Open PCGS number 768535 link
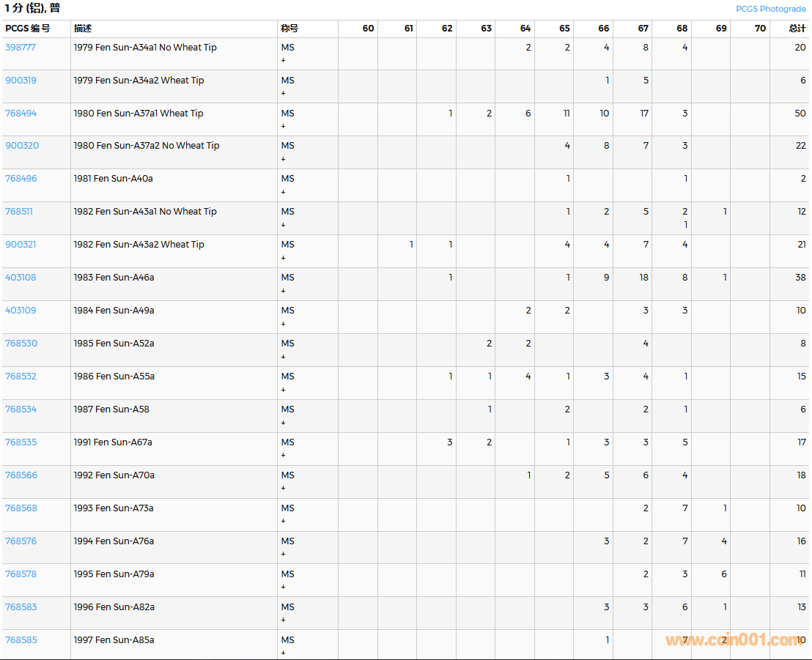The width and height of the screenshot is (812, 660). tap(21, 442)
